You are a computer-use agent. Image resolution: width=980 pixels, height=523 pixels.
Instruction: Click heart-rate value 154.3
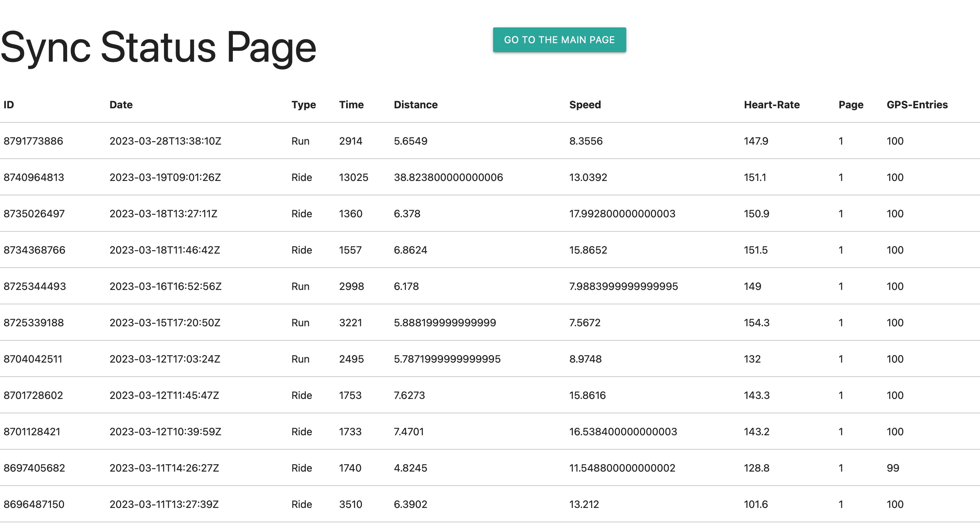coord(756,323)
